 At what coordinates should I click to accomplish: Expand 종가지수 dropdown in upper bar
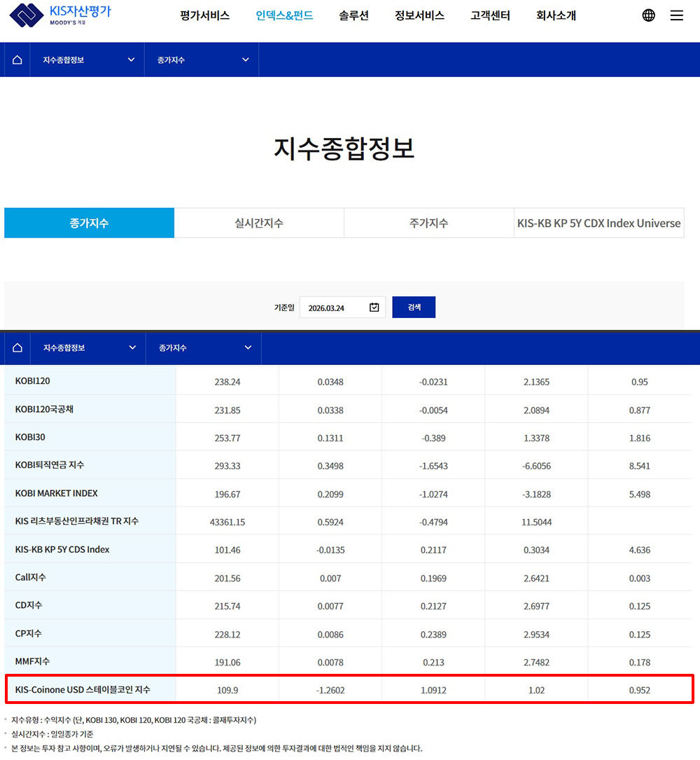202,60
